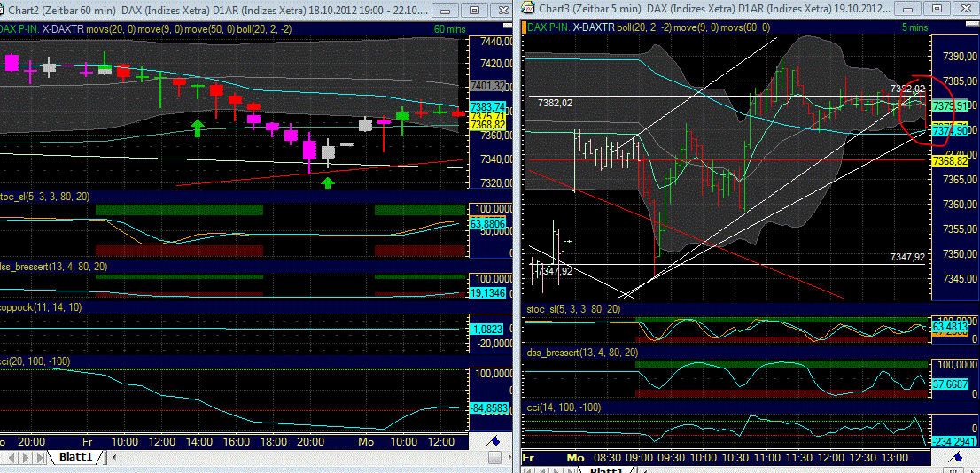The image size is (980, 473).
Task: Click 'stoc_sl(5, 3, 3, 80, 20)' label in Chart2
Action: pos(45,197)
